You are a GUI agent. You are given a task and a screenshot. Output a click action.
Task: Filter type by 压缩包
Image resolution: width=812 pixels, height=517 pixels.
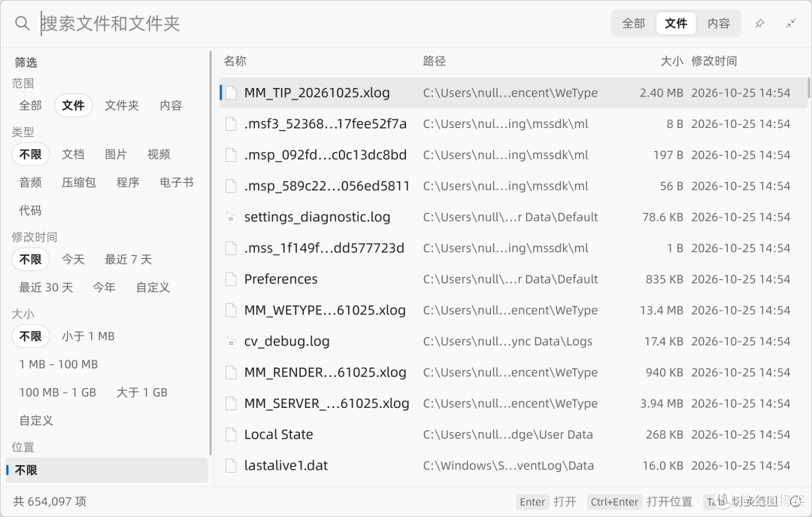(x=79, y=183)
